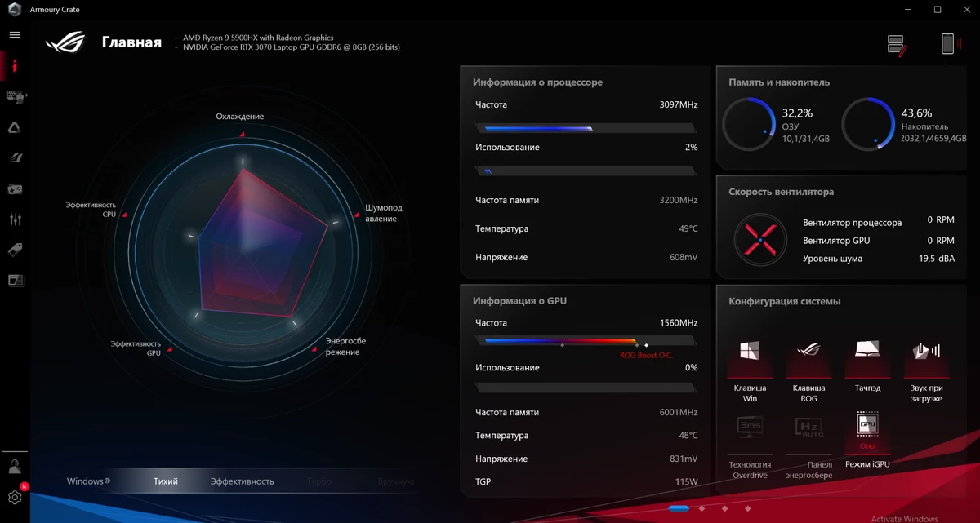Click the Шумоподавление radar label
This screenshot has height=523, width=980.
pyautogui.click(x=383, y=213)
